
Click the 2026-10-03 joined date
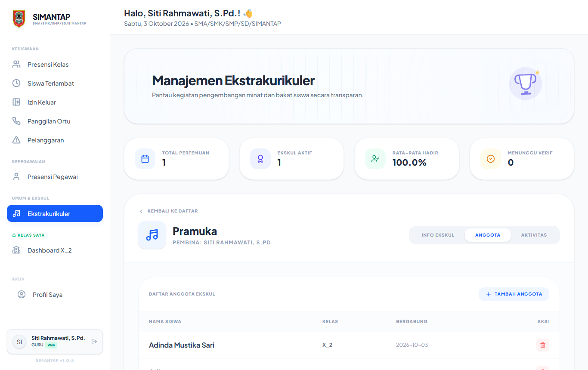click(412, 345)
